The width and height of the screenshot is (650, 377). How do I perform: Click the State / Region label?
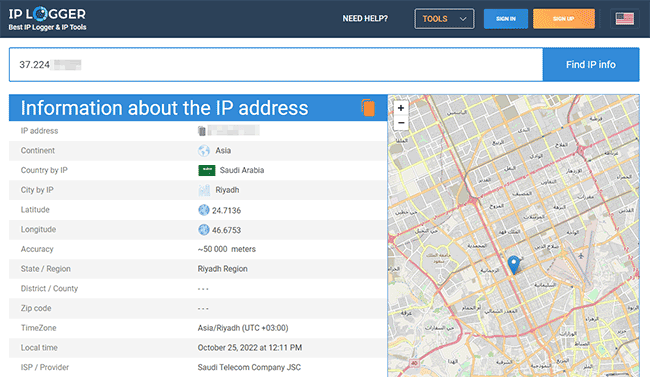[x=46, y=269]
